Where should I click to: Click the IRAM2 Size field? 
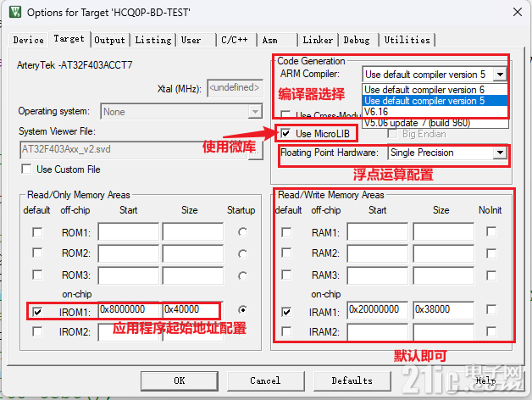coord(443,331)
